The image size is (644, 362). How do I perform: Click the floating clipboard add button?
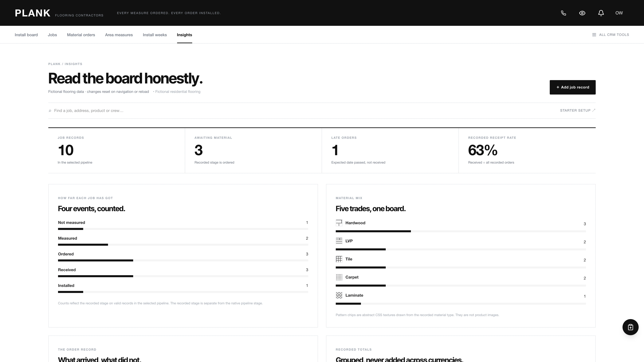point(630,327)
